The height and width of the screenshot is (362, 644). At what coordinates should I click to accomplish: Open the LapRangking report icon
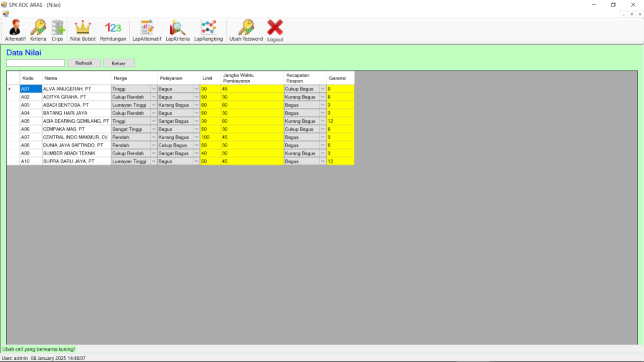click(x=209, y=28)
